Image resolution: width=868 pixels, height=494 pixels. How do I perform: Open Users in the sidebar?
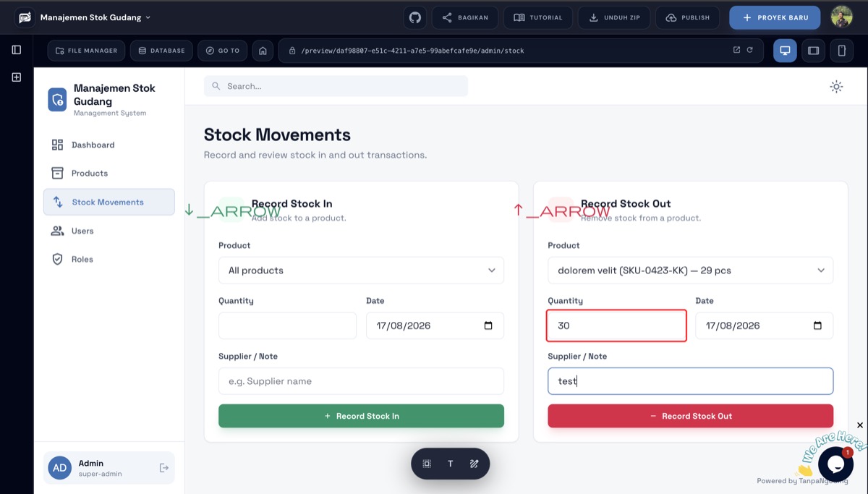109,231
